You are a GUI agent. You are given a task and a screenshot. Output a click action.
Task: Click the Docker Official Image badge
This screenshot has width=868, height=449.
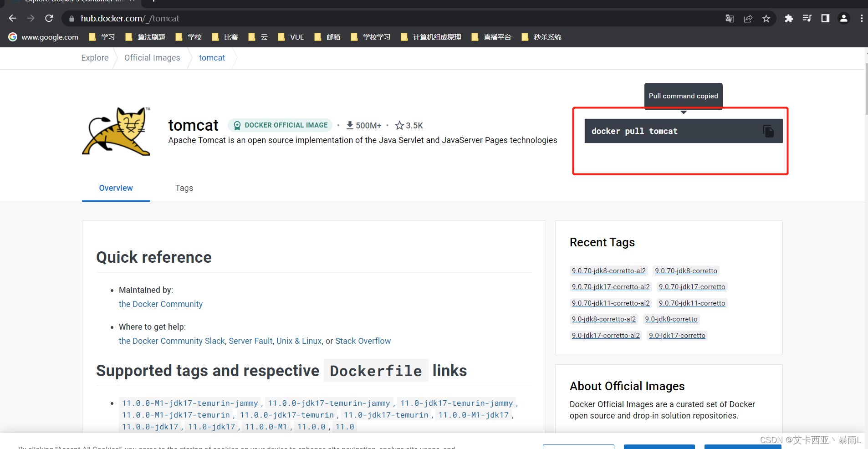280,125
